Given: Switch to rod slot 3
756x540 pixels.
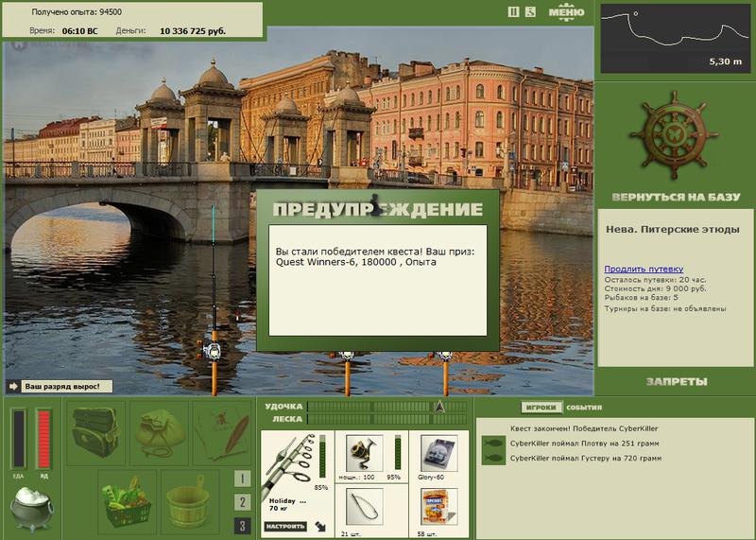Looking at the screenshot, I should coord(243,526).
